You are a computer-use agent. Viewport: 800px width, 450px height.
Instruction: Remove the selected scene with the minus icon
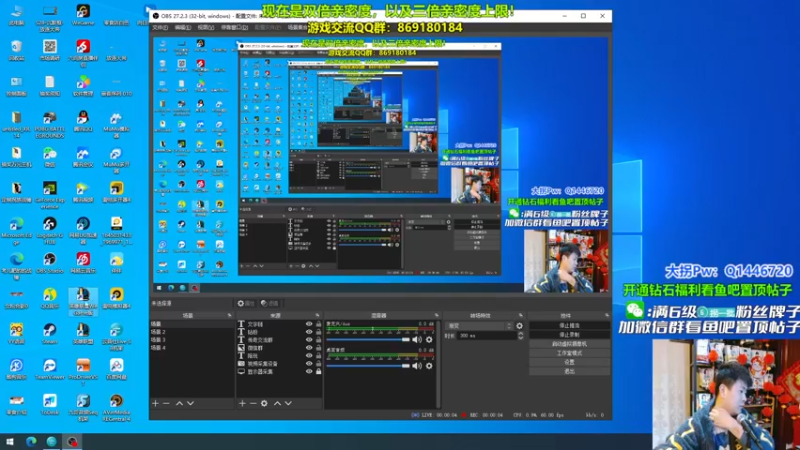[166, 403]
